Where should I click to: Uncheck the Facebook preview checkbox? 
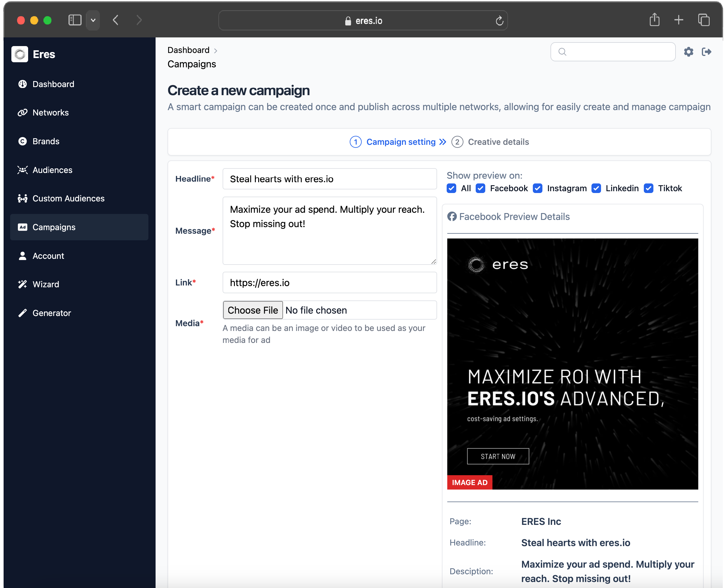[480, 188]
